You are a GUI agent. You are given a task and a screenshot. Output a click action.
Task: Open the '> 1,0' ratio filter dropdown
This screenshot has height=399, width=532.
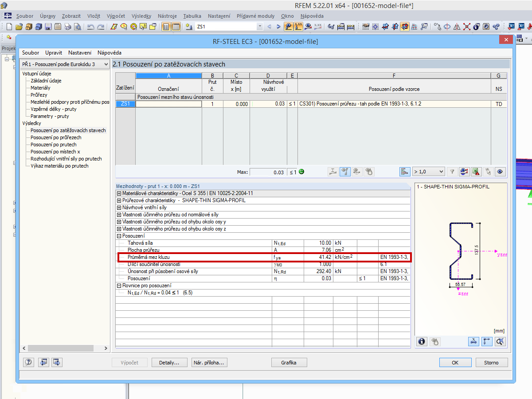[428, 172]
